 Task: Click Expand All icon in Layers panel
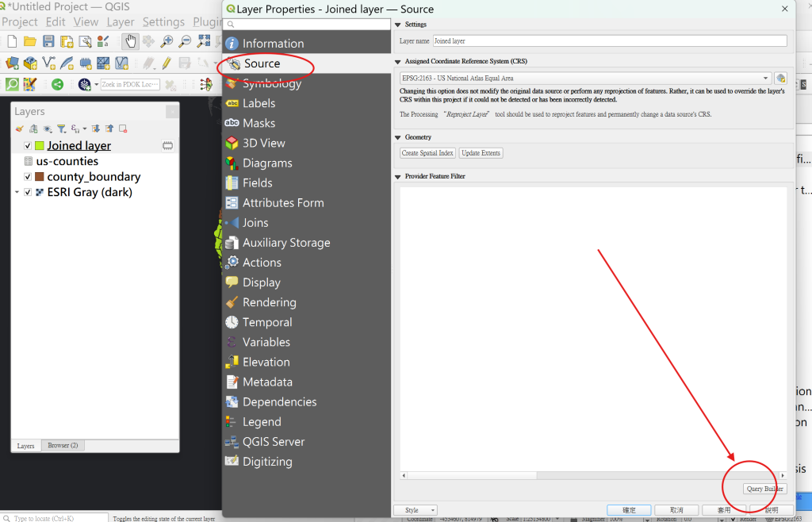pyautogui.click(x=96, y=129)
